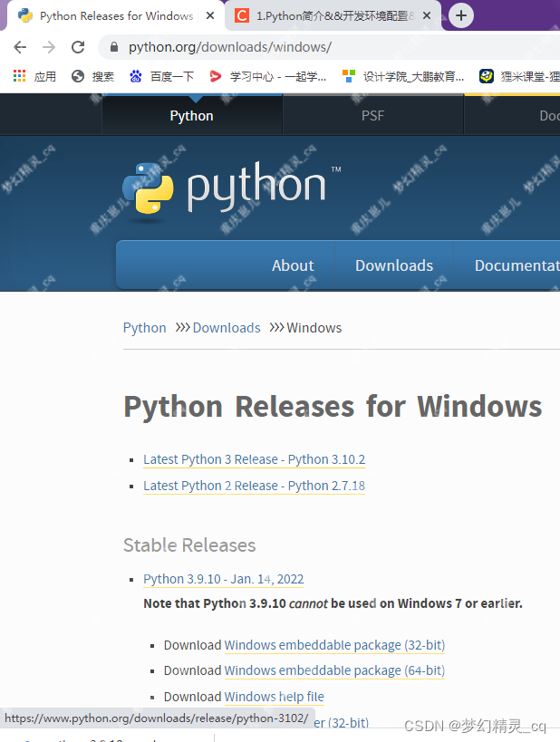560x742 pixels.
Task: Click the browser Back arrow
Action: click(20, 47)
